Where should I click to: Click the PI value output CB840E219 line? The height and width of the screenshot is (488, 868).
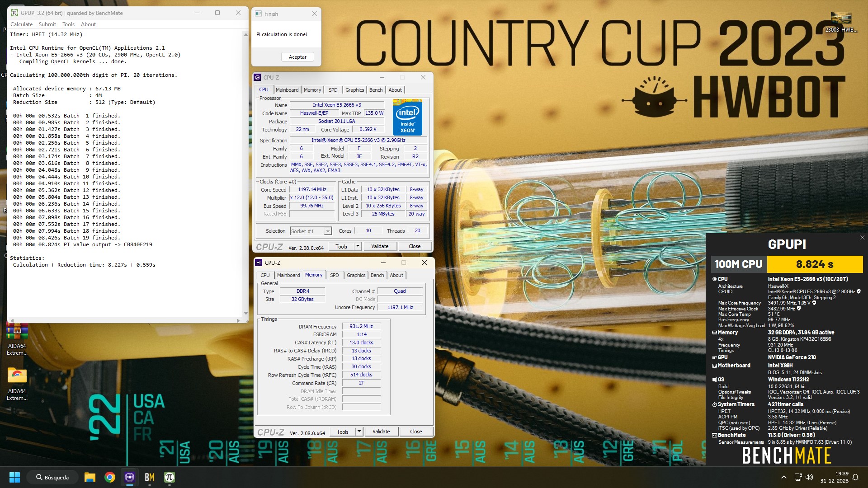(x=83, y=244)
